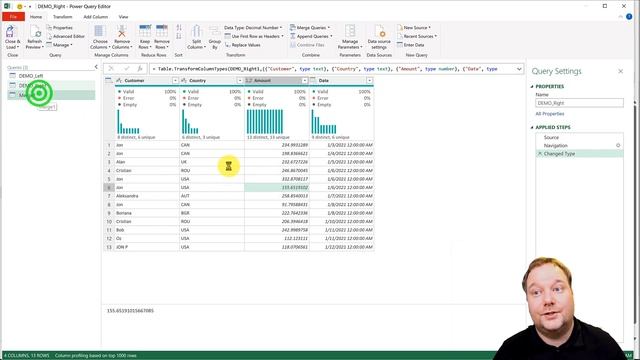640x360 pixels.
Task: Click the table corner menu icon
Action: 109,80
